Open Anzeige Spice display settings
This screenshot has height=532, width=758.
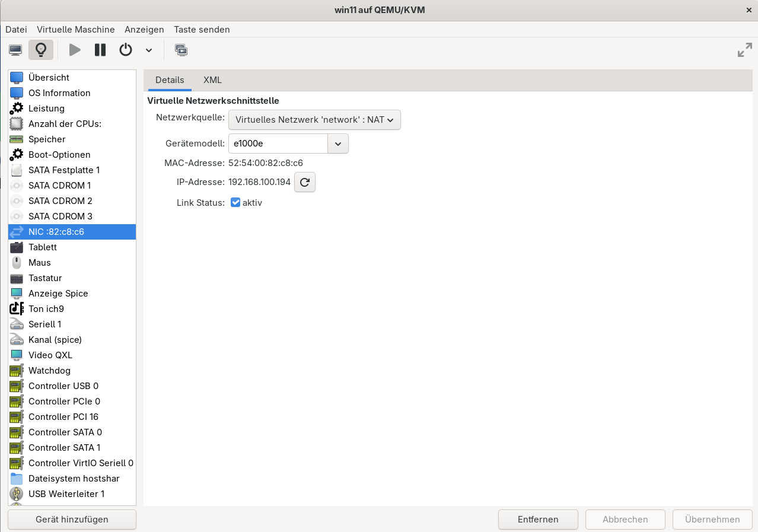(72, 294)
